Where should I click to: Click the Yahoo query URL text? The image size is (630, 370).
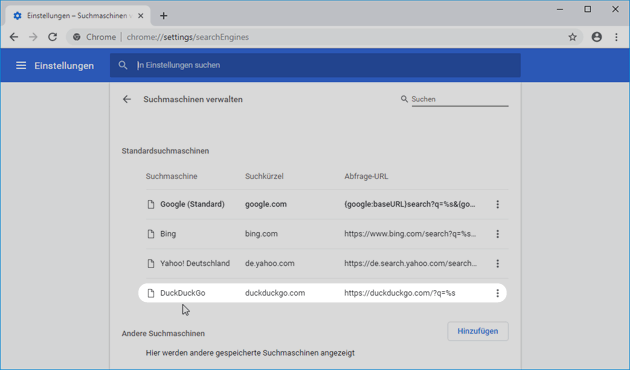tap(411, 264)
